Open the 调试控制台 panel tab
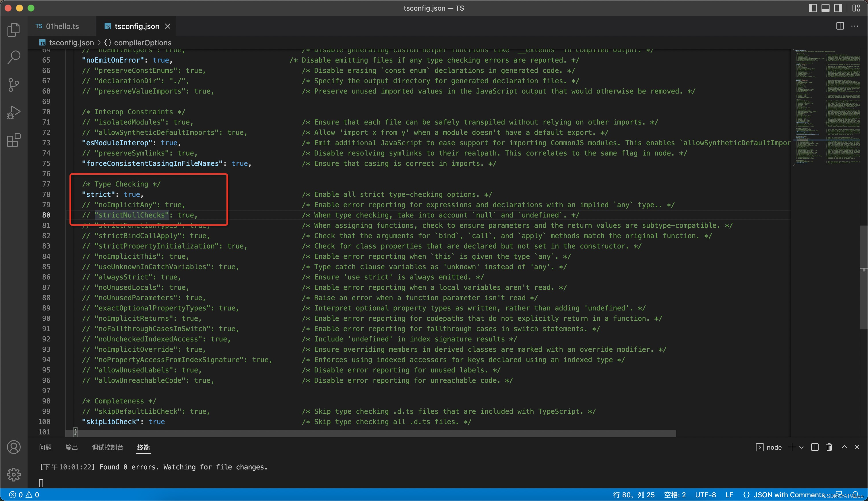868x501 pixels. (x=107, y=447)
